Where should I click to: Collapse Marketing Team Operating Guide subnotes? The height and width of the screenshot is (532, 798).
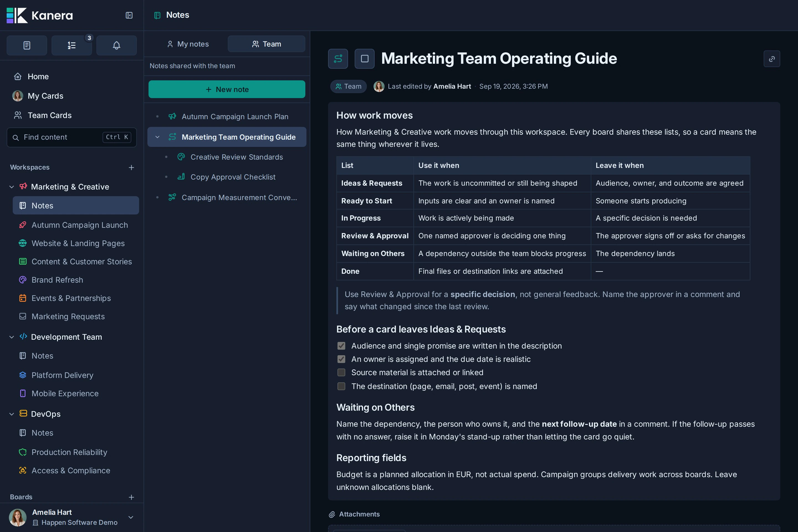[x=157, y=137]
